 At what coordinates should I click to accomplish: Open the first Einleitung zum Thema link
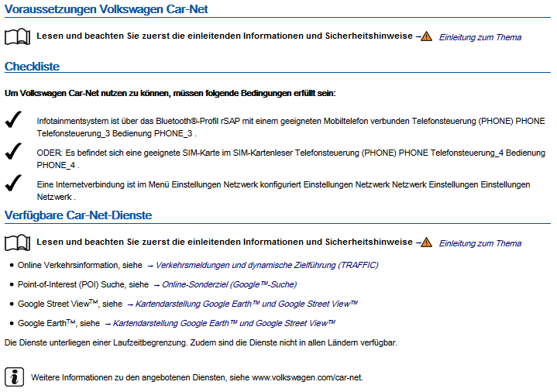[480, 37]
